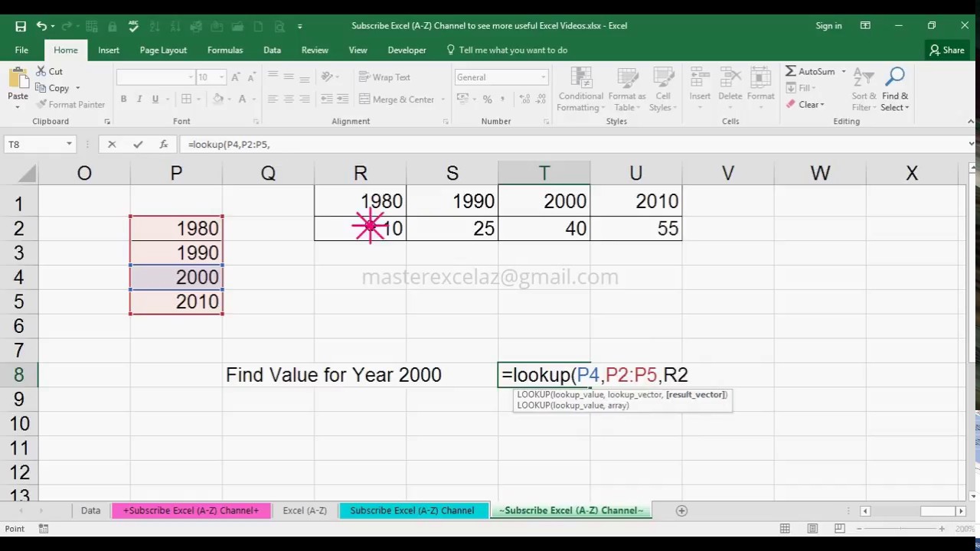
Task: Open the Number Format dropdown
Action: [x=501, y=77]
